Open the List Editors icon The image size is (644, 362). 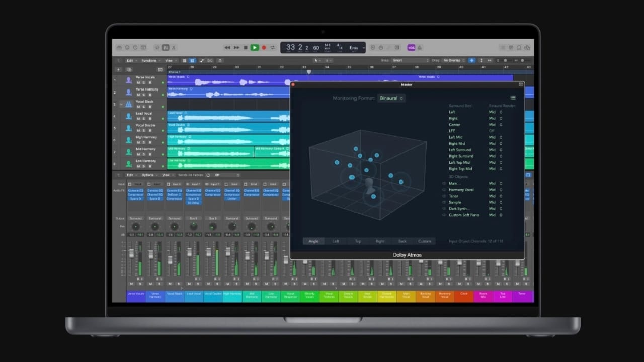[503, 47]
